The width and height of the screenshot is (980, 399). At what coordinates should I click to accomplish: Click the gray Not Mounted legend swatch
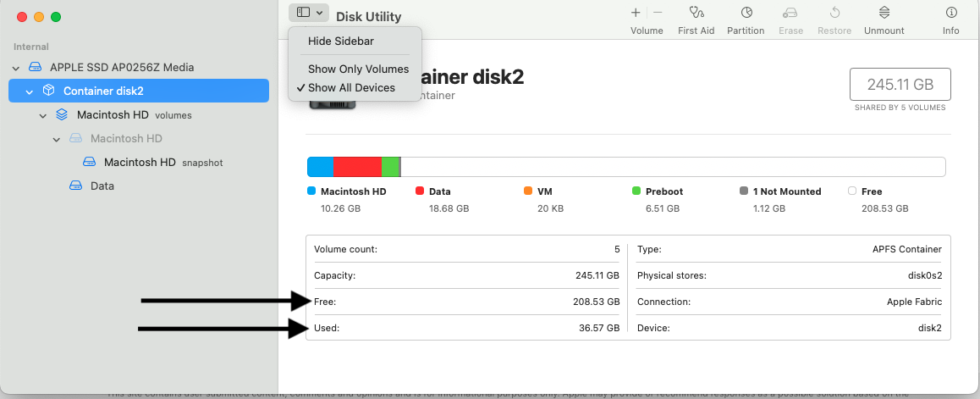click(x=744, y=191)
